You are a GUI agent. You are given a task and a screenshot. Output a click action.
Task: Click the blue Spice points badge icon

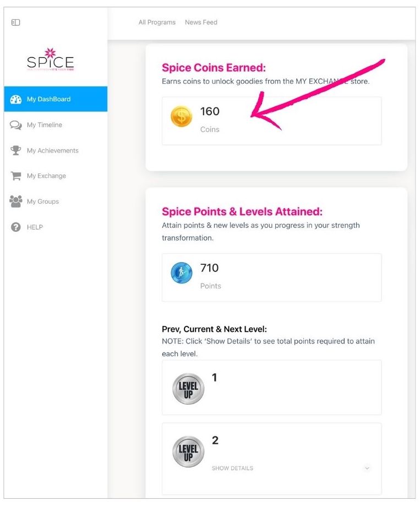(182, 273)
